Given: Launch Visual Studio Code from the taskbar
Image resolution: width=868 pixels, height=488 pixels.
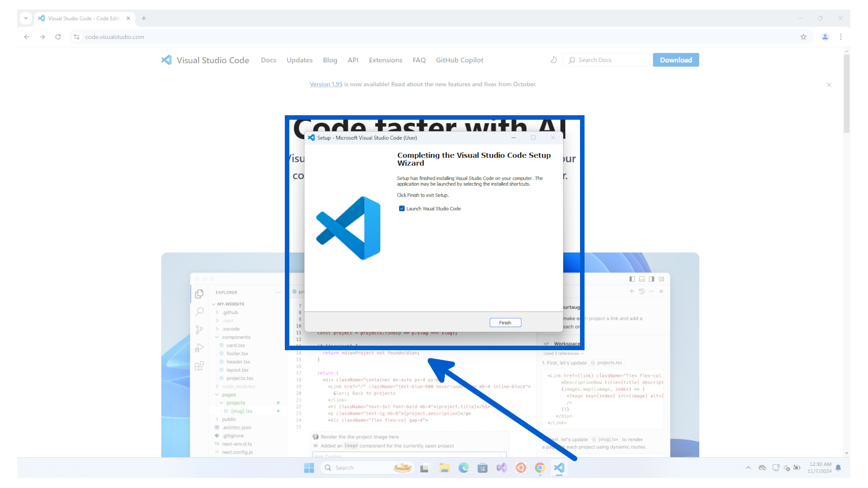Looking at the screenshot, I should pos(559,468).
